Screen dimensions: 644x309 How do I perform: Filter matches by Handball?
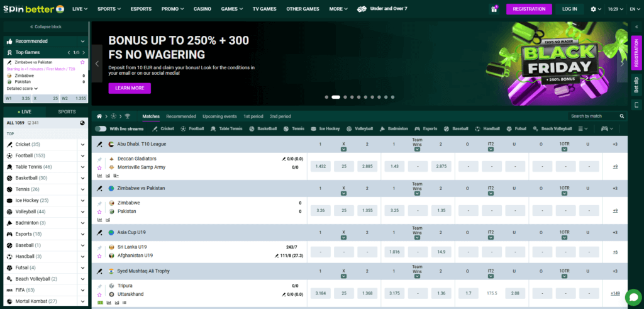click(487, 128)
